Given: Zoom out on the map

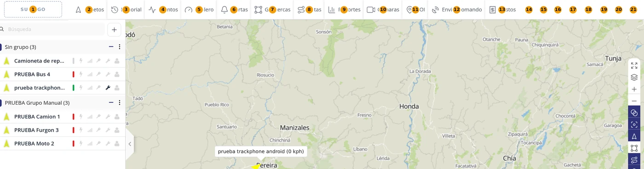Looking at the screenshot, I should click(634, 101).
